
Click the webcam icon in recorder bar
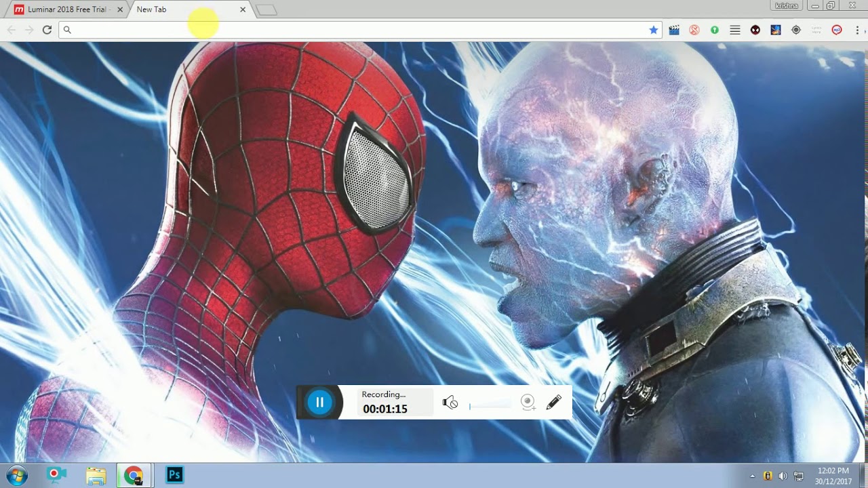528,403
